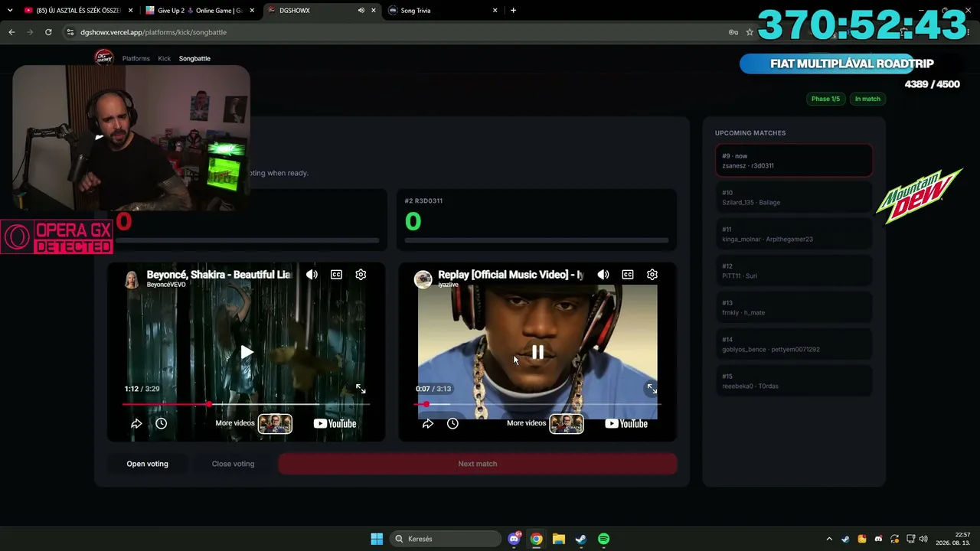Open More videos thumbnail in Beautiful Liar player
This screenshot has width=980, height=551.
coord(275,423)
